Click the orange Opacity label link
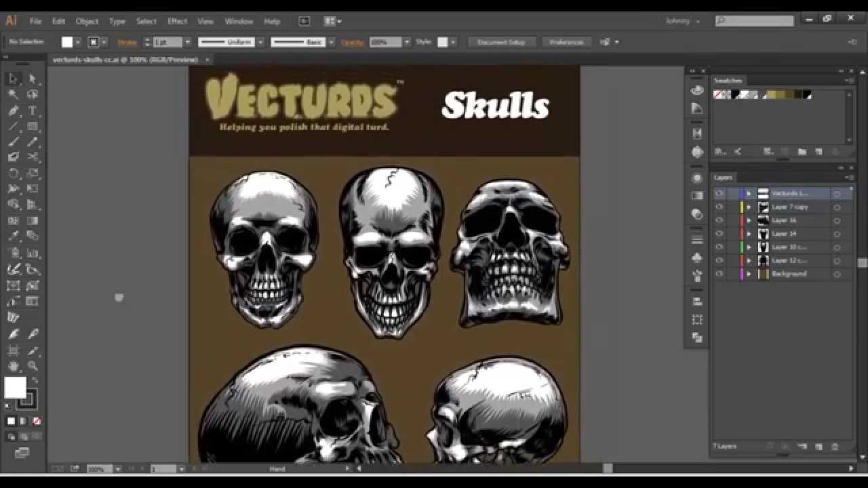Viewport: 868px width, 488px height. 353,42
